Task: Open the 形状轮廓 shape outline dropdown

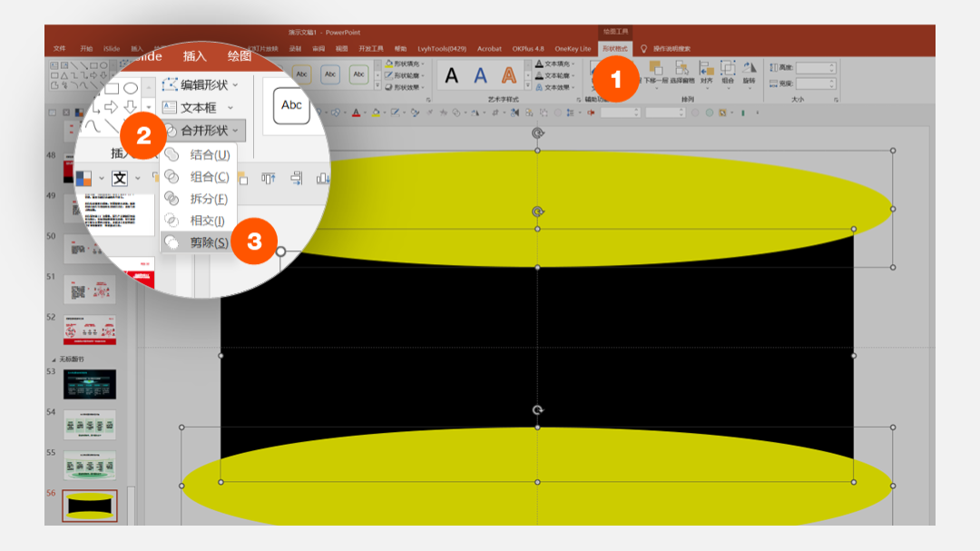Action: tap(405, 75)
